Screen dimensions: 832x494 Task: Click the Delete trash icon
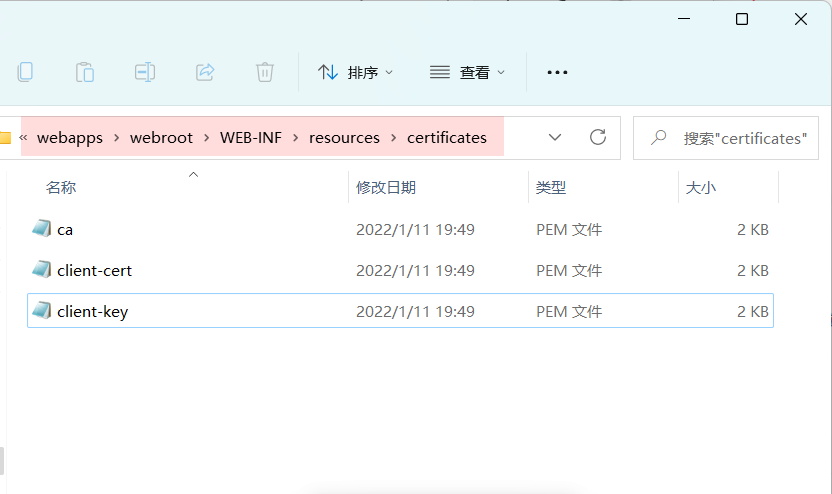coord(265,72)
